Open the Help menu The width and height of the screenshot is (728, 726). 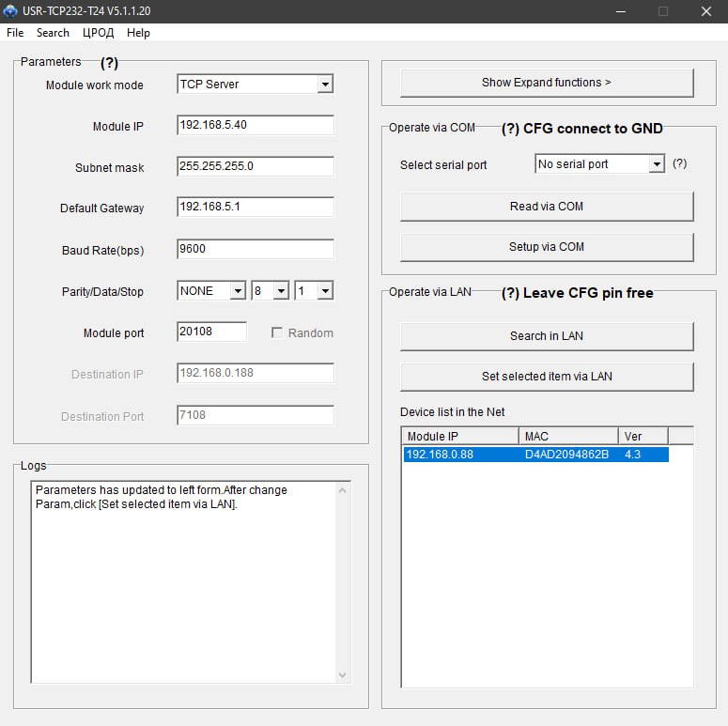point(138,33)
